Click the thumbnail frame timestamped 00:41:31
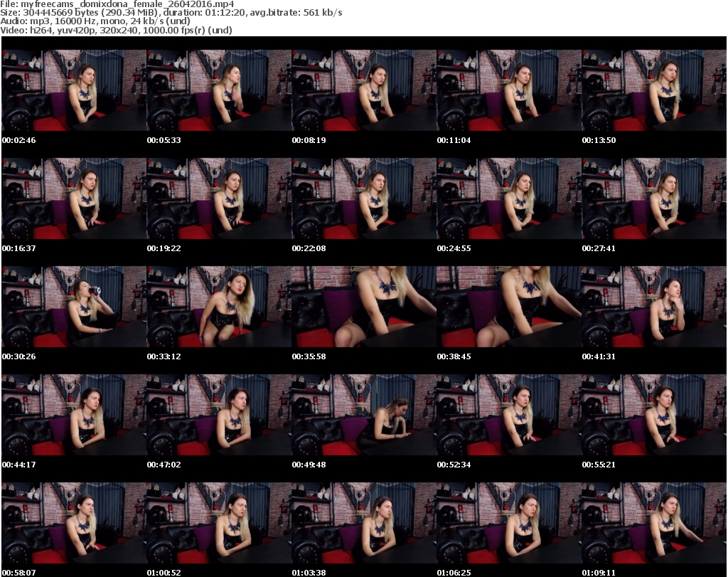Screen dimensions: 728x577 point(654,307)
